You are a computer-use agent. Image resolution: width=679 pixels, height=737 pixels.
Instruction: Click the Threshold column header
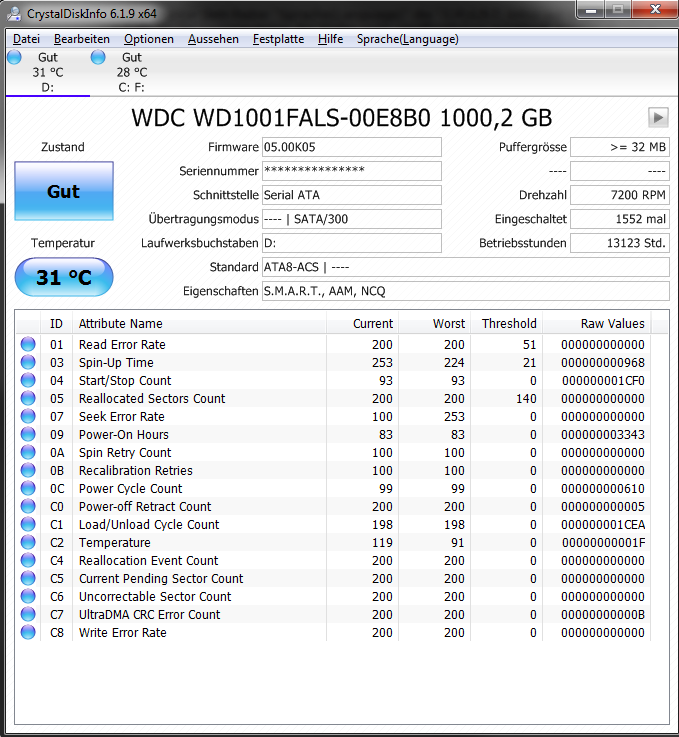[507, 323]
